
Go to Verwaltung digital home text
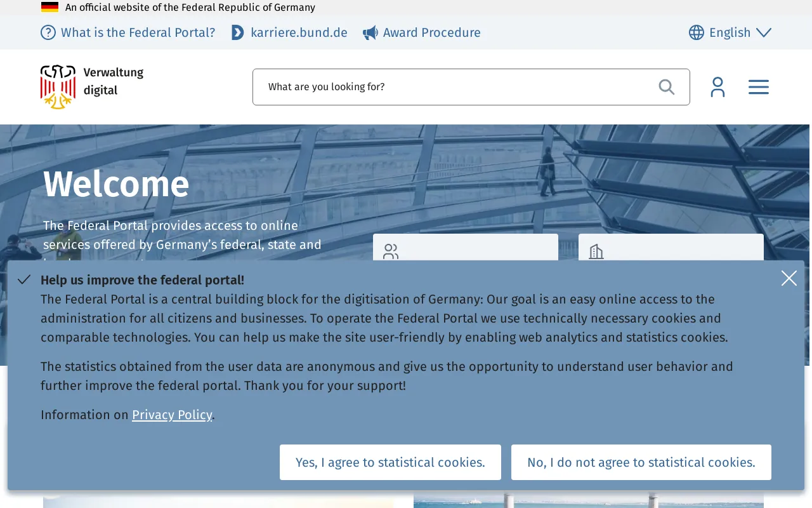[114, 81]
